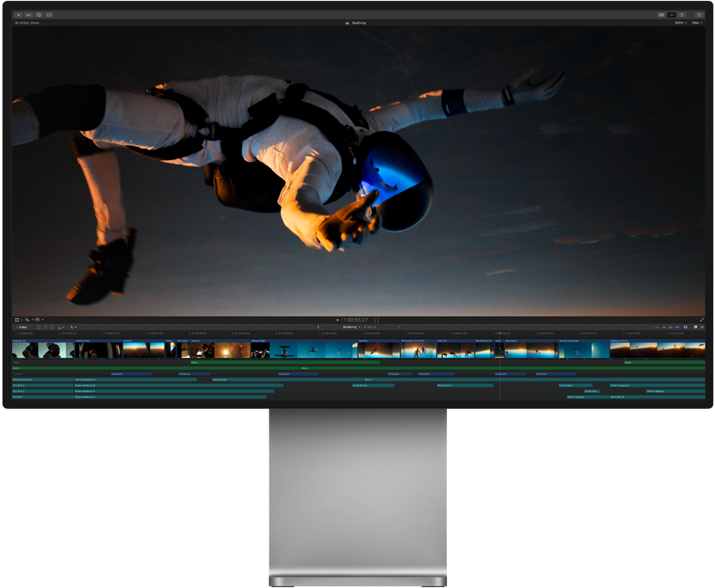Open the Skydiving project menu in timeline bar

[351, 327]
